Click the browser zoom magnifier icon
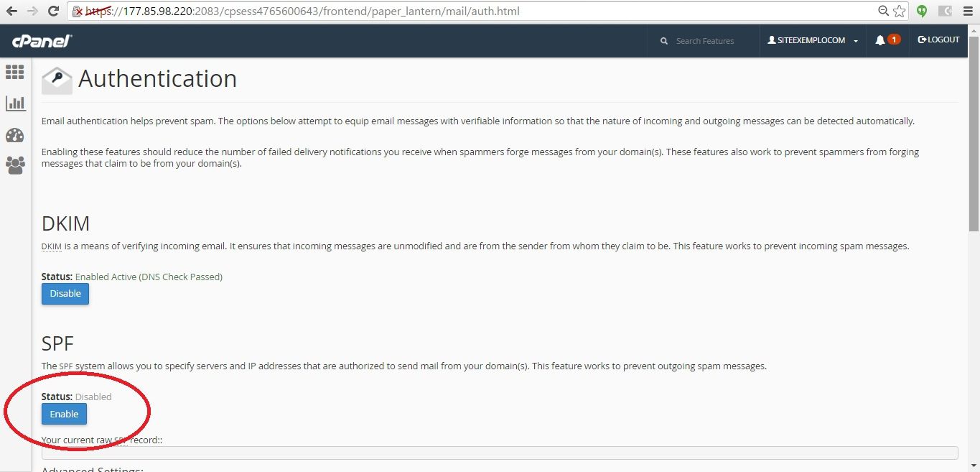 coord(884,11)
